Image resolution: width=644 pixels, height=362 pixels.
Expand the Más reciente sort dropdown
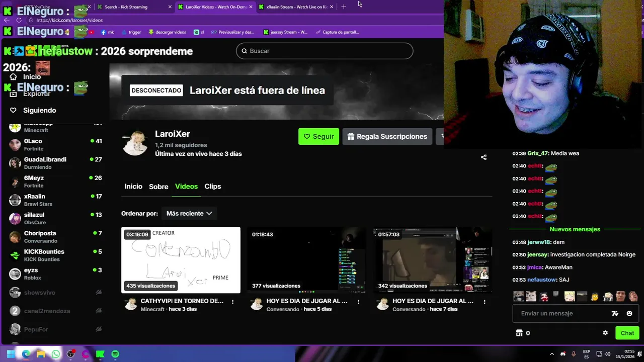coord(189,213)
